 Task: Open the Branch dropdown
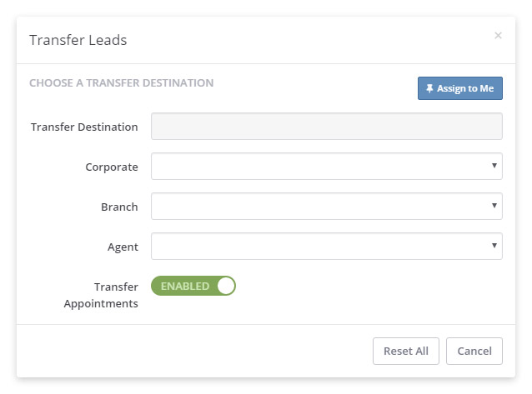[x=326, y=206]
